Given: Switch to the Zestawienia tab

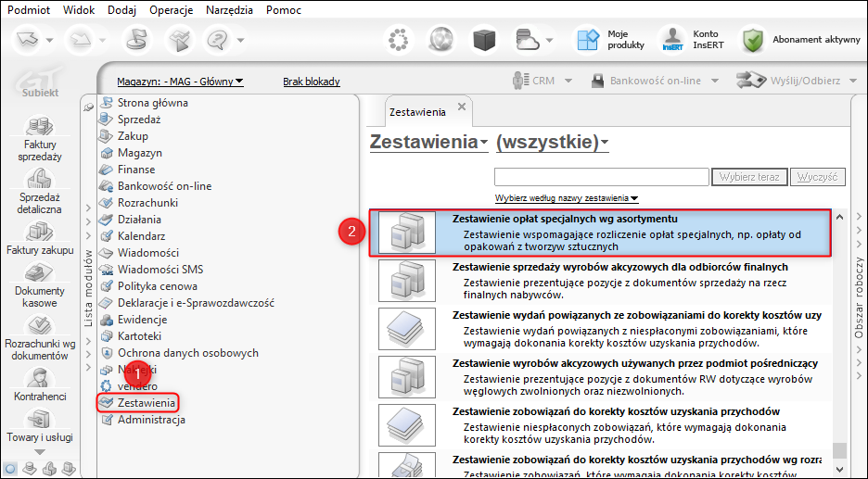Looking at the screenshot, I should pos(417,112).
